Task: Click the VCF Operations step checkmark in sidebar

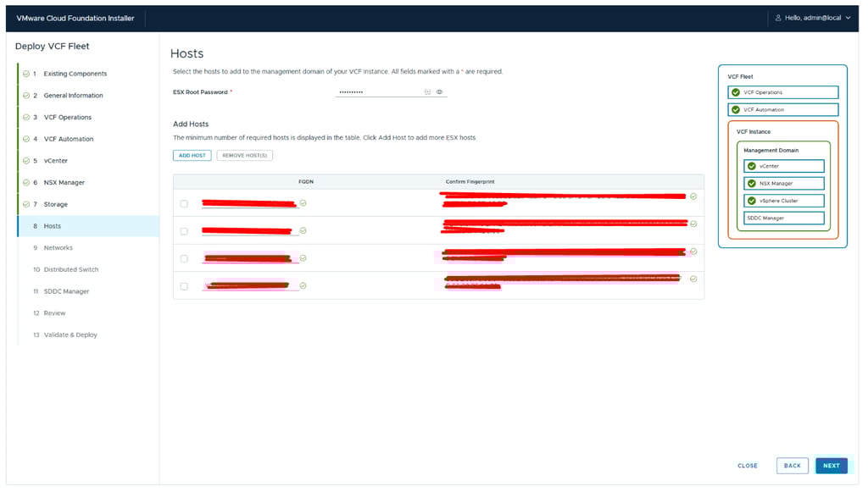Action: tap(26, 117)
